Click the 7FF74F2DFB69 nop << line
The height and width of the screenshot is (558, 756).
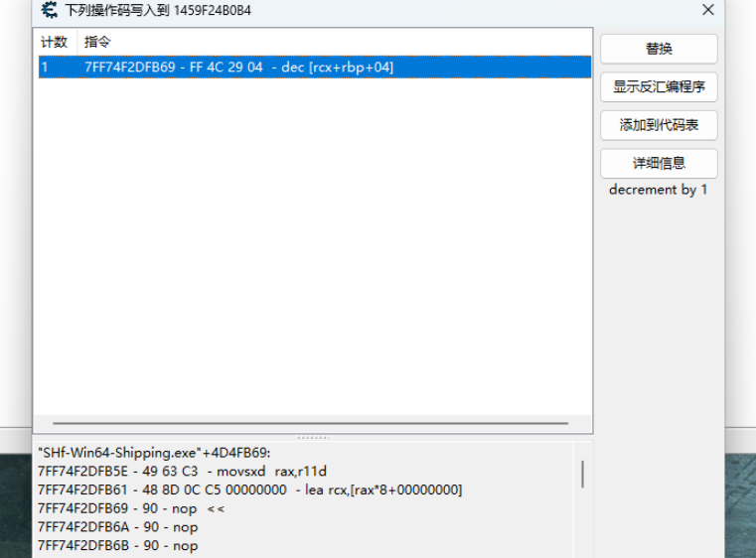click(x=131, y=508)
